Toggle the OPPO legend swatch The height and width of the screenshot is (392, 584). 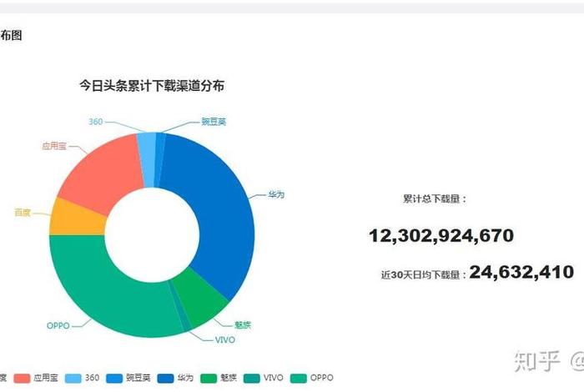298,378
